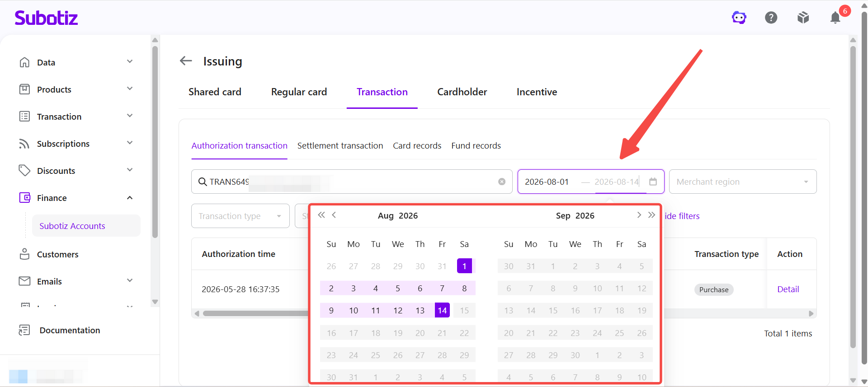Expand the Data menu
This screenshot has height=387, width=868.
coord(130,61)
